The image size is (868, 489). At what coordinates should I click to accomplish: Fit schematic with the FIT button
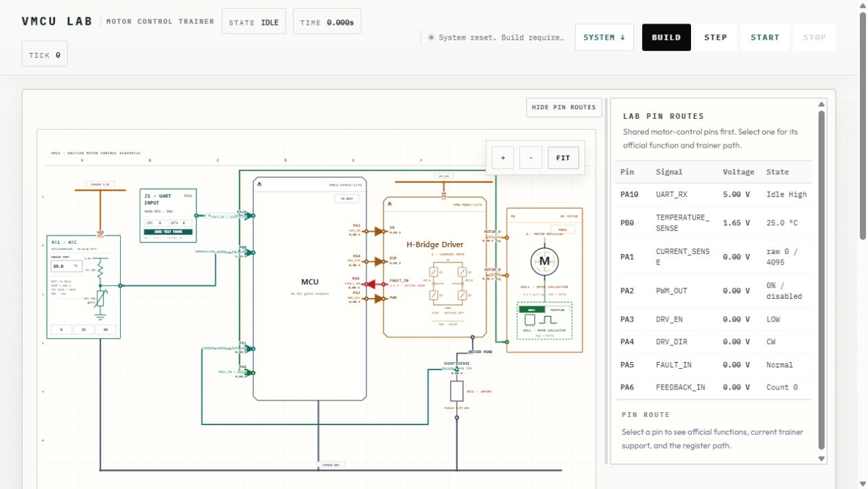563,158
